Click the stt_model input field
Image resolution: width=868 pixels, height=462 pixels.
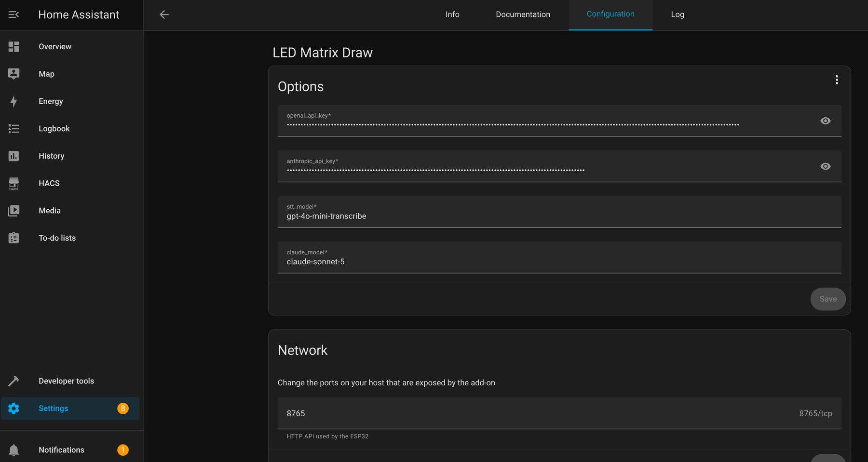[x=559, y=212]
